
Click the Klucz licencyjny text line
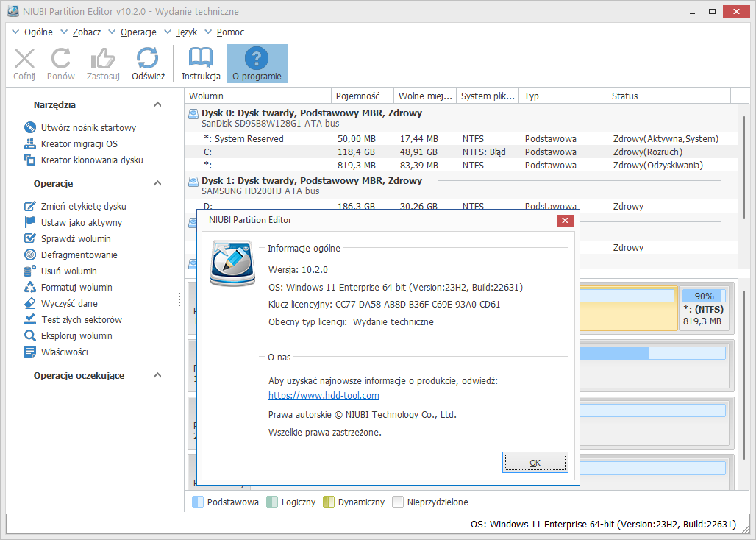(385, 305)
